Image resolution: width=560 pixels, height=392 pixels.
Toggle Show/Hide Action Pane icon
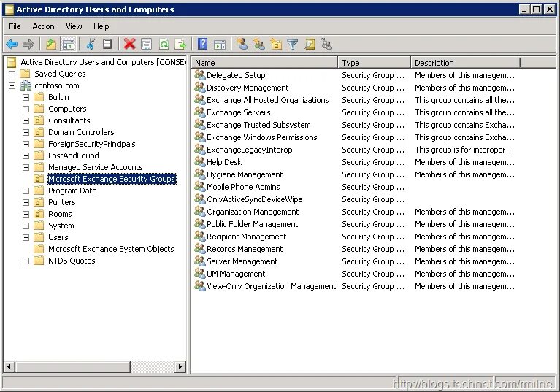coord(220,45)
